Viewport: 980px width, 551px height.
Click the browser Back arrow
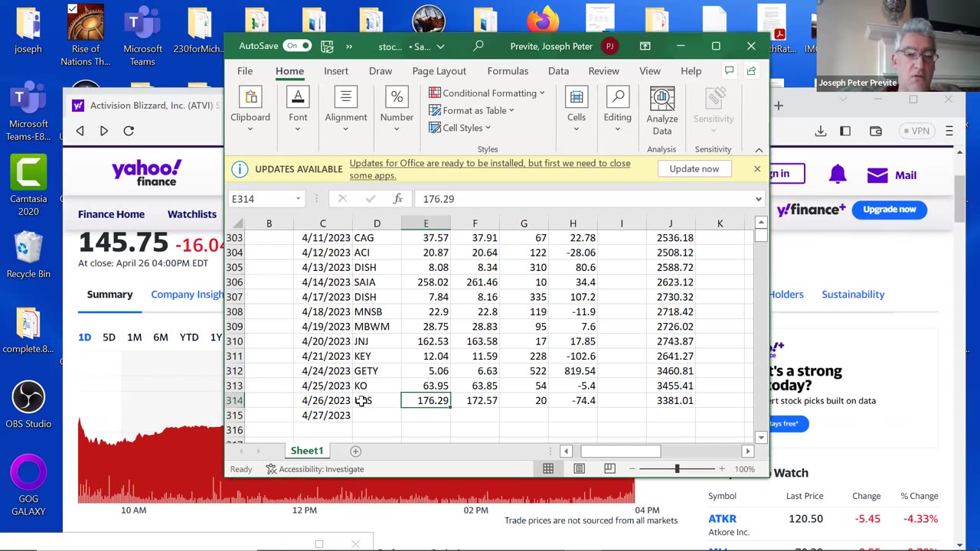click(x=80, y=131)
